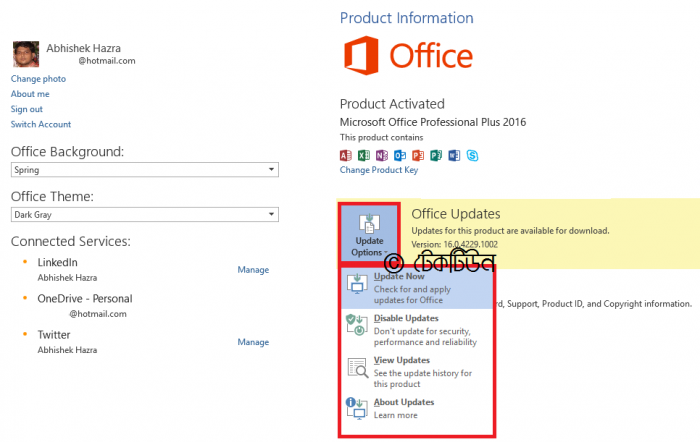Click the Sign out link

[27, 109]
